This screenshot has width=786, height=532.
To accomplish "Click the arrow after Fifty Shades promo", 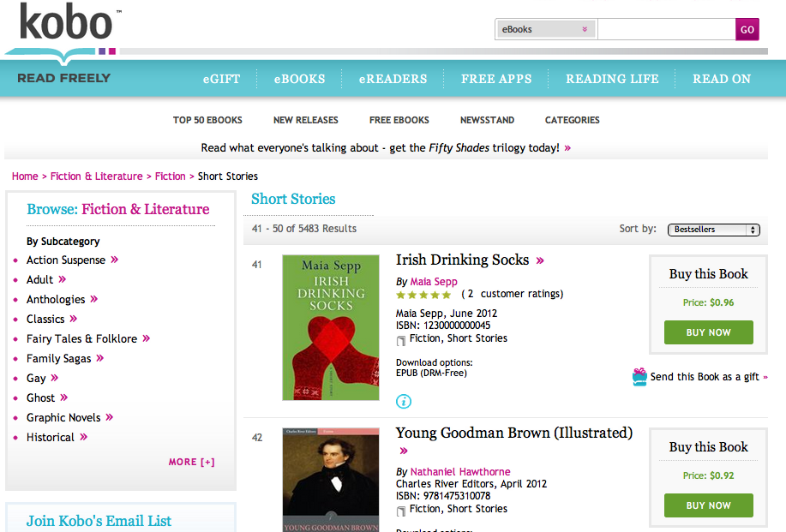I will click(x=567, y=147).
